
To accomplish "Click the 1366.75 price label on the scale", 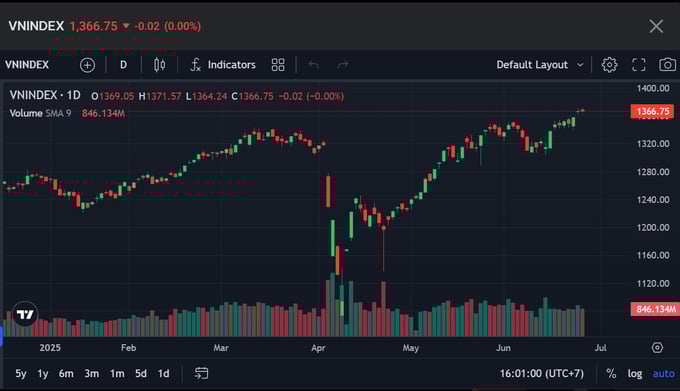I will click(652, 111).
